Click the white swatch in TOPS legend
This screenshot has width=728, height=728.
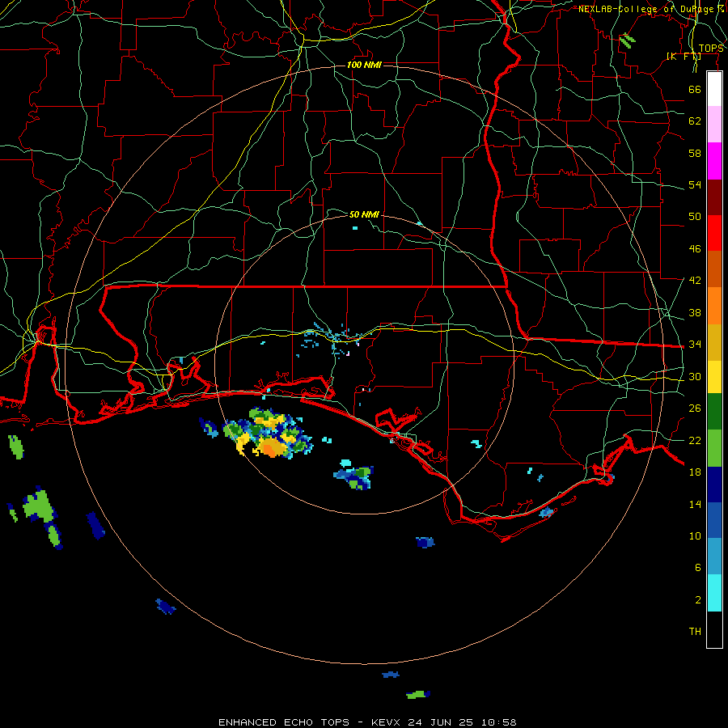[x=714, y=89]
